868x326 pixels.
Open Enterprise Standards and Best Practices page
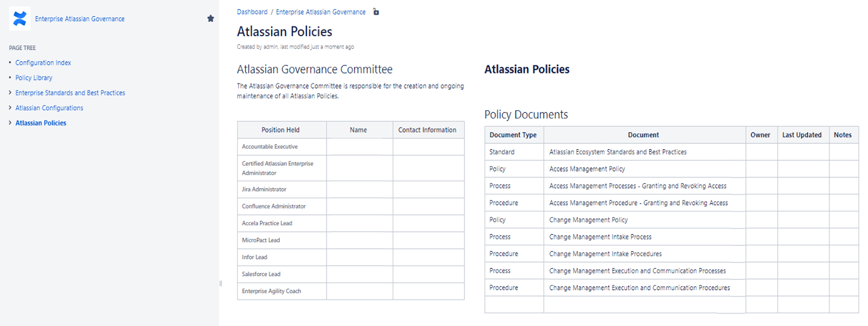(70, 93)
